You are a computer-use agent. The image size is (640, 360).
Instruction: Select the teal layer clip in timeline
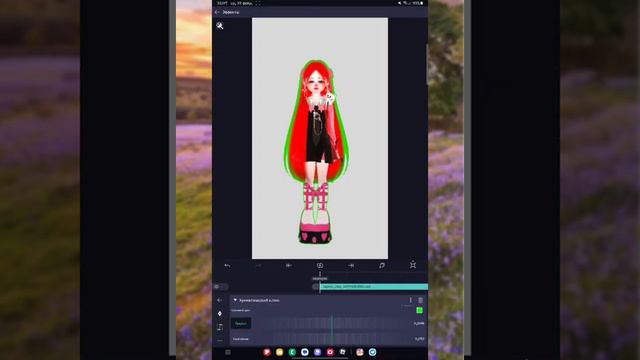pyautogui.click(x=374, y=287)
